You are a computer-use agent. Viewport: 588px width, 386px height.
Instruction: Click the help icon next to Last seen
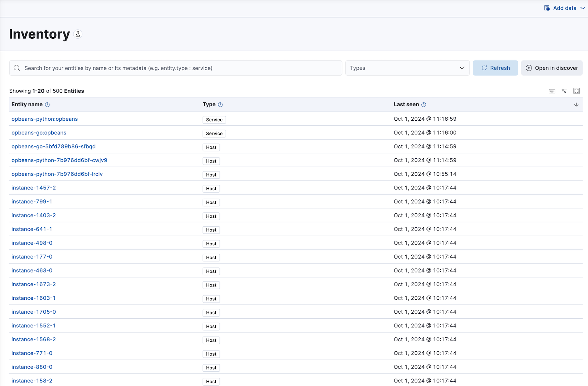424,105
